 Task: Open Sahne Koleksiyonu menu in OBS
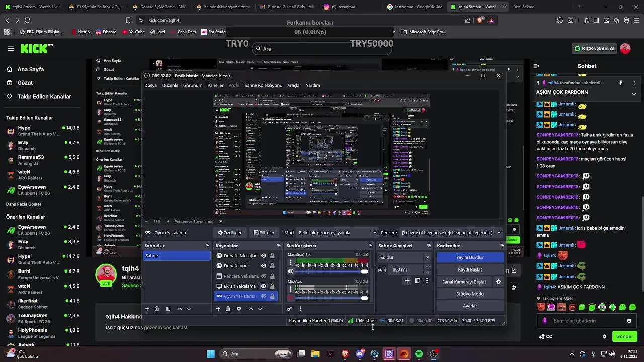click(263, 86)
